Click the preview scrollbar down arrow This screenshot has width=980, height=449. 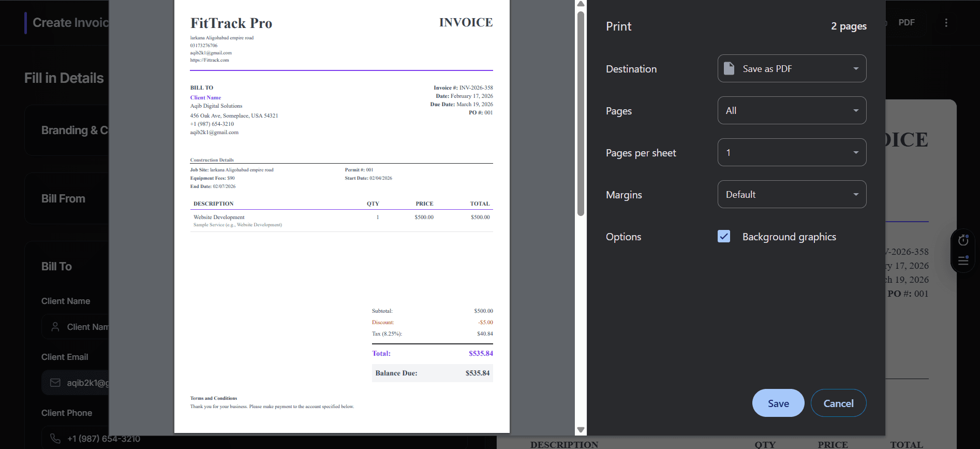[581, 430]
